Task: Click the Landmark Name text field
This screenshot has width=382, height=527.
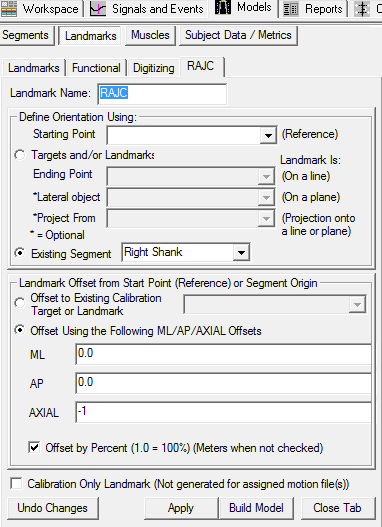Action: pyautogui.click(x=162, y=94)
